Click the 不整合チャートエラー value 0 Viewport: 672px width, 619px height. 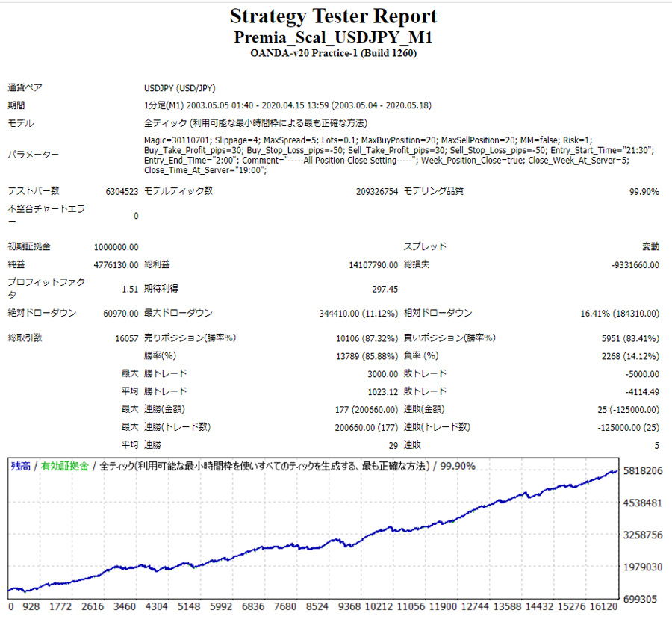[136, 216]
